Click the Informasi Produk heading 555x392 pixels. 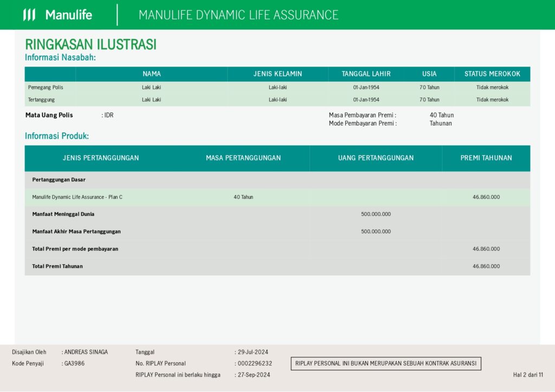click(56, 136)
